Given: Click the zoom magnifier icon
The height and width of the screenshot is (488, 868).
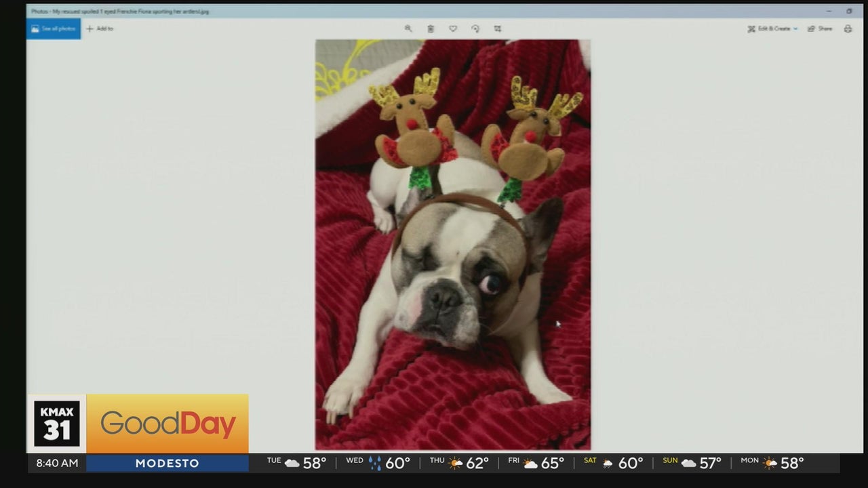Looking at the screenshot, I should [x=408, y=28].
